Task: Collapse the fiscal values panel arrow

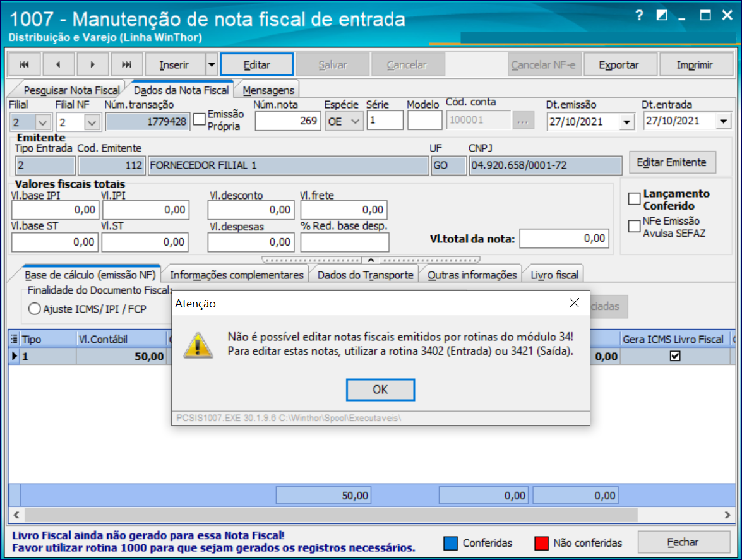Action: click(x=371, y=259)
